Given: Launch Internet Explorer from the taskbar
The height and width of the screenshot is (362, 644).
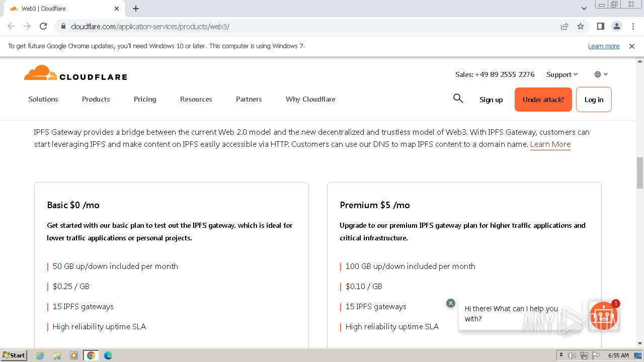Looking at the screenshot, I should [x=40, y=355].
